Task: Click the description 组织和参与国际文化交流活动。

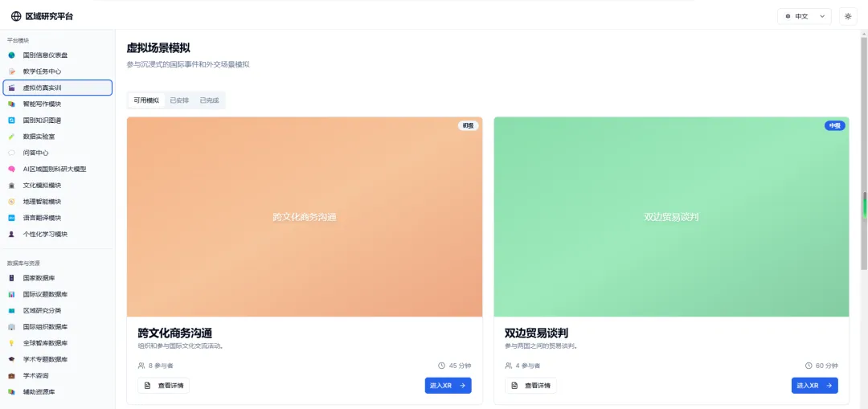Action: tap(181, 346)
